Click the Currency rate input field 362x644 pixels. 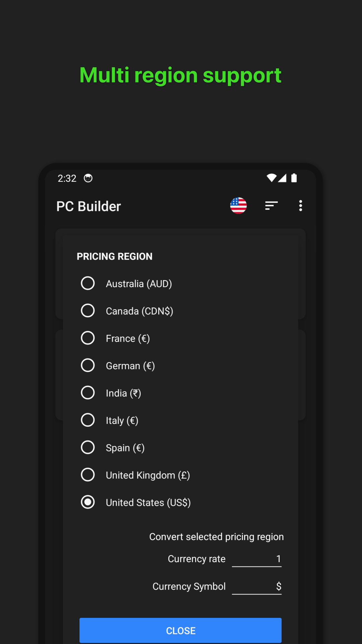(257, 559)
